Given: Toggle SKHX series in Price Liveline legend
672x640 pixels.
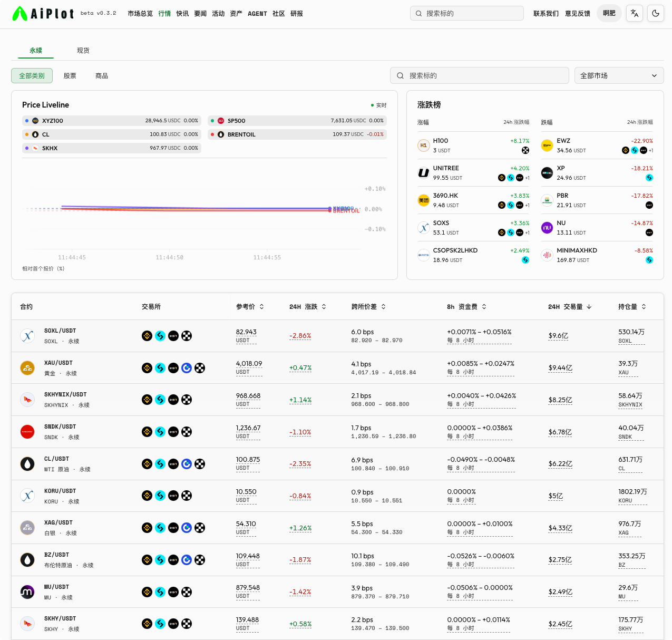Looking at the screenshot, I should tap(112, 148).
